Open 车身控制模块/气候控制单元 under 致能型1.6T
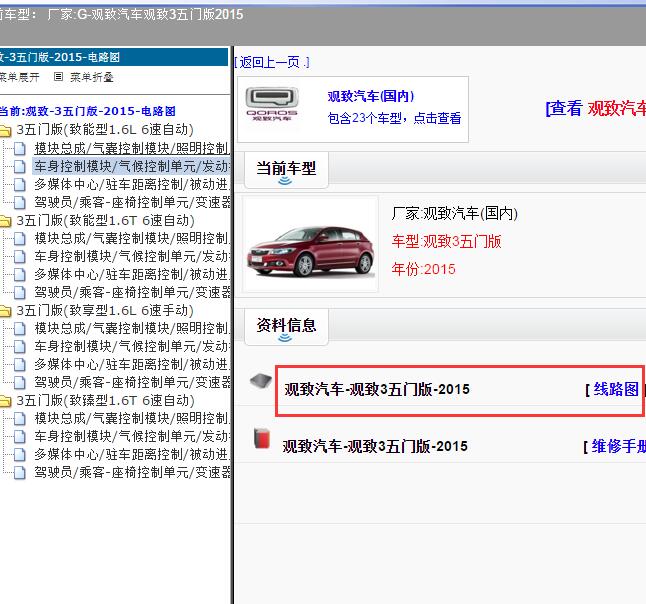This screenshot has width=646, height=604. (132, 256)
